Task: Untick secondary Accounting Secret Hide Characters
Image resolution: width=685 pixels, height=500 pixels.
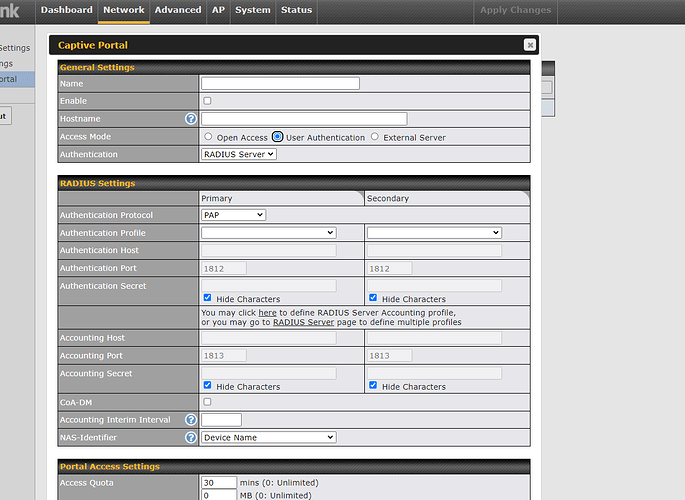Action: click(373, 385)
